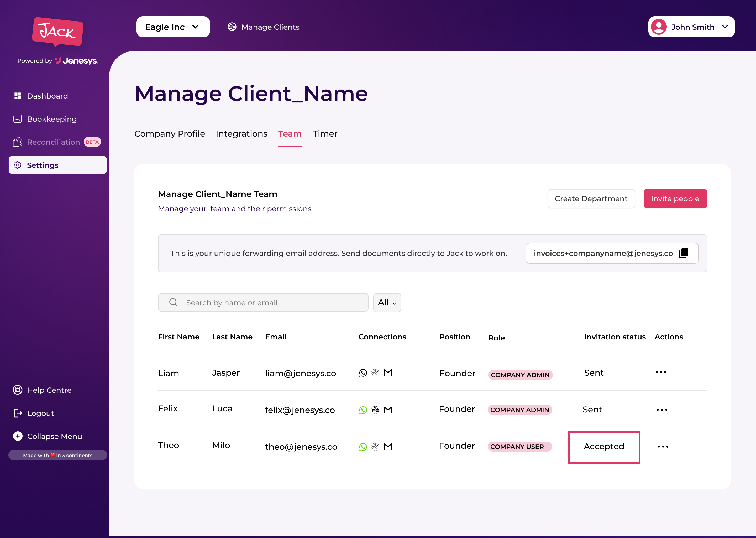
Task: Click the Logout icon
Action: (x=18, y=413)
